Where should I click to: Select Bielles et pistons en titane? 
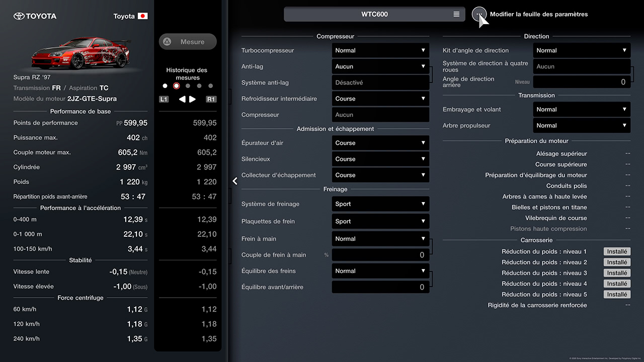[536, 207]
